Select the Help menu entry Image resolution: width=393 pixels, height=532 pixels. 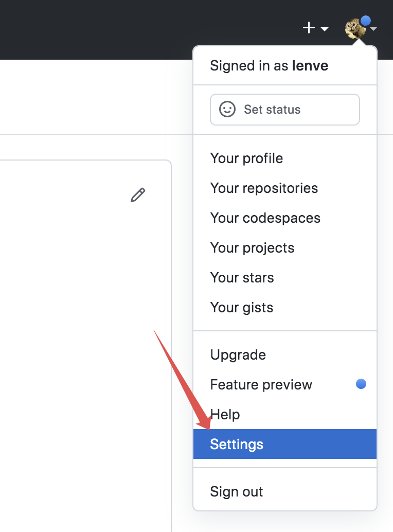[225, 415]
